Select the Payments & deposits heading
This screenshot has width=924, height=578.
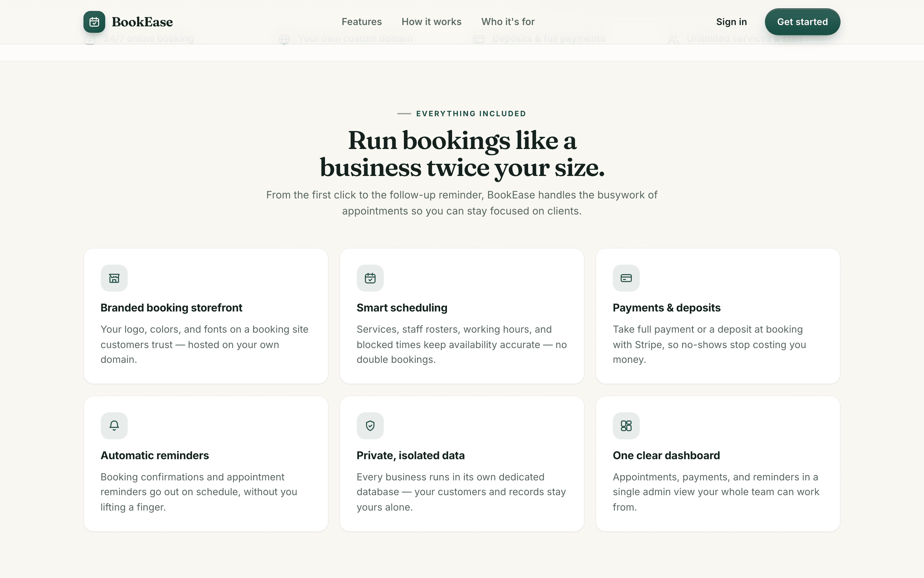pos(667,308)
